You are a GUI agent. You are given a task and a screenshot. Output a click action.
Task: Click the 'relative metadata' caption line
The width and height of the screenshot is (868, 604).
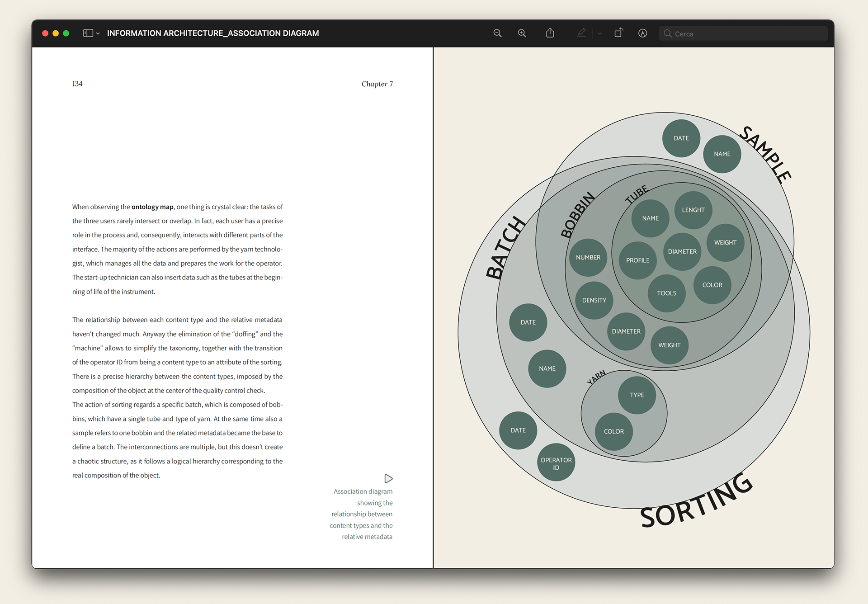(367, 537)
